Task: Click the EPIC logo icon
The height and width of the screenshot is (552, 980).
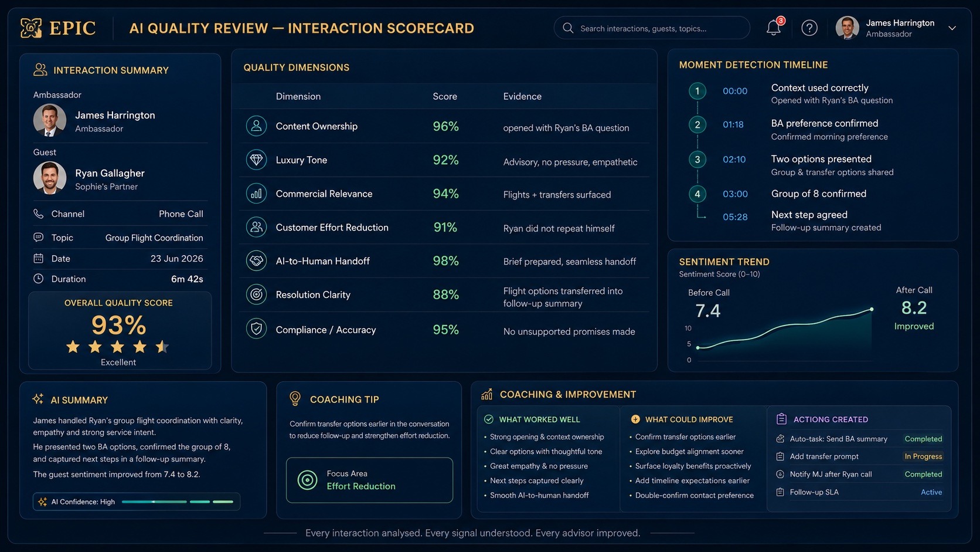Action: (x=31, y=28)
